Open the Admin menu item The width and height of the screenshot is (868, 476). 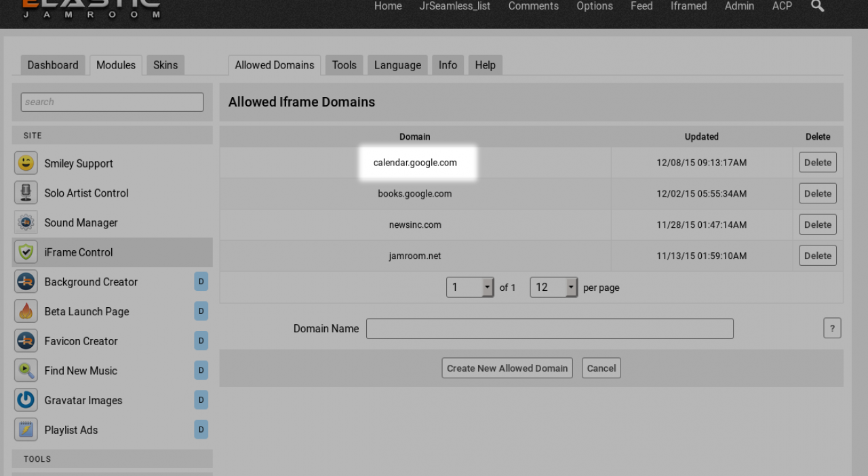pos(739,6)
